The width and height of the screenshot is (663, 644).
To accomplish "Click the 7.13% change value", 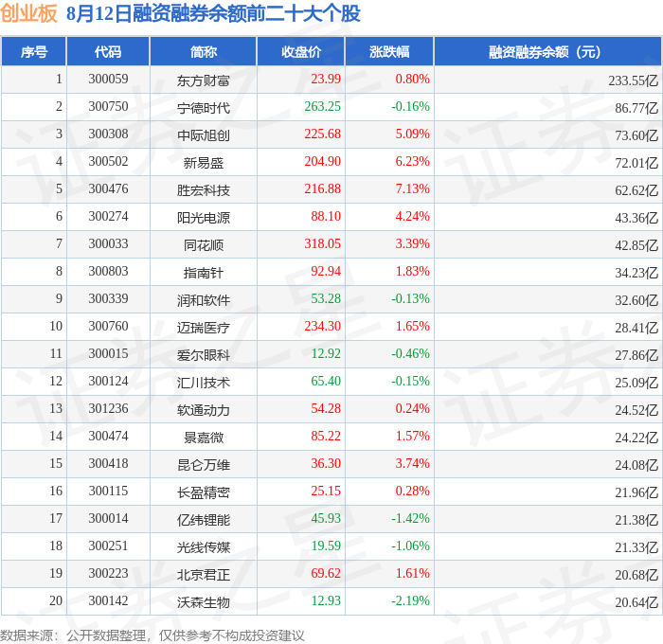I will coord(412,189).
